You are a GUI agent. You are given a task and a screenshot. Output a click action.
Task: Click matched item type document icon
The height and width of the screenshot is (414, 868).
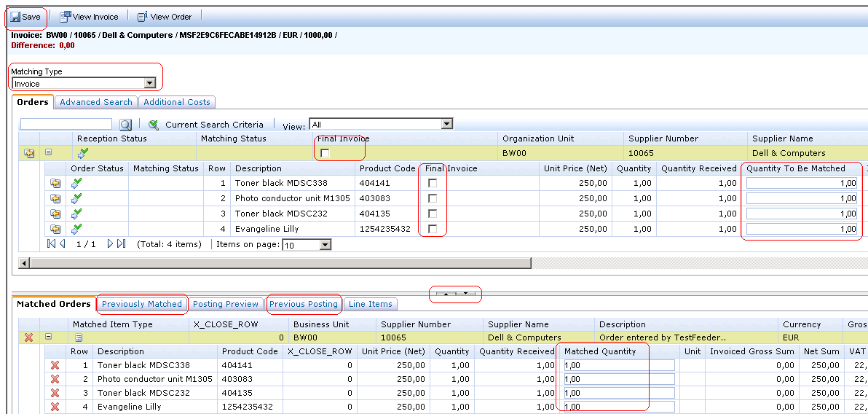click(79, 337)
